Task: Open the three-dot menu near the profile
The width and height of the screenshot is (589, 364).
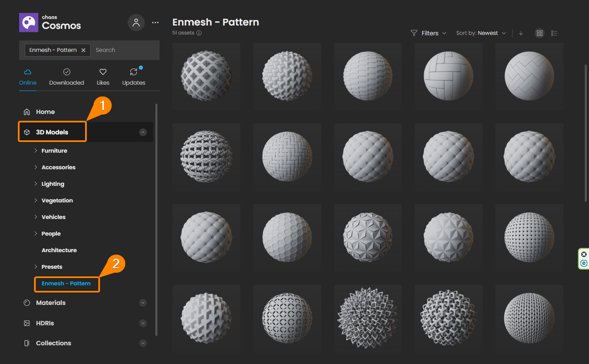Action: 155,22
